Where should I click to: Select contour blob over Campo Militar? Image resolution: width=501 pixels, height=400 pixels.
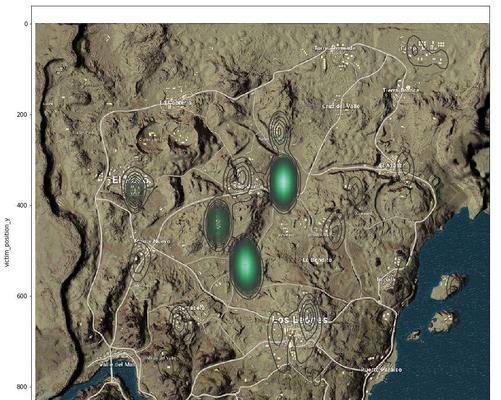click(427, 52)
